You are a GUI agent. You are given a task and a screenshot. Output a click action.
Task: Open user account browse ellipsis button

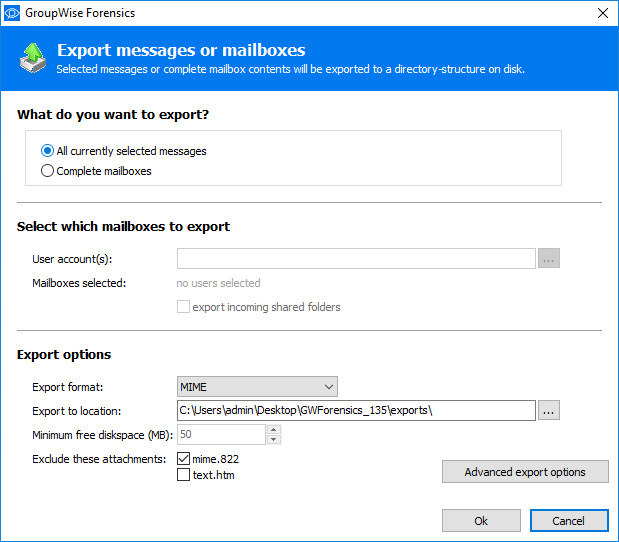pyautogui.click(x=549, y=259)
